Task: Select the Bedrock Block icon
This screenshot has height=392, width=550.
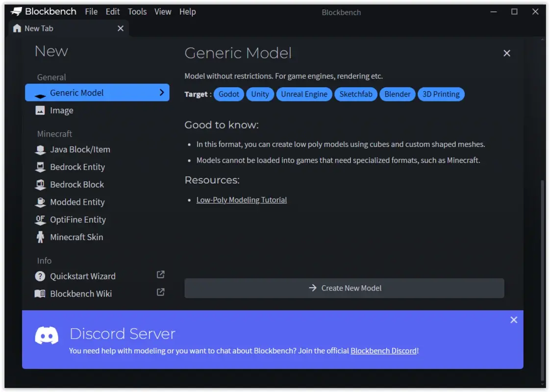Action: [x=40, y=185]
